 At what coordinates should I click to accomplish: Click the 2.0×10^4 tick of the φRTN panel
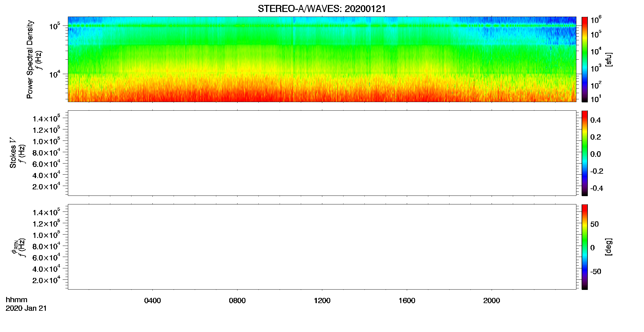46,280
